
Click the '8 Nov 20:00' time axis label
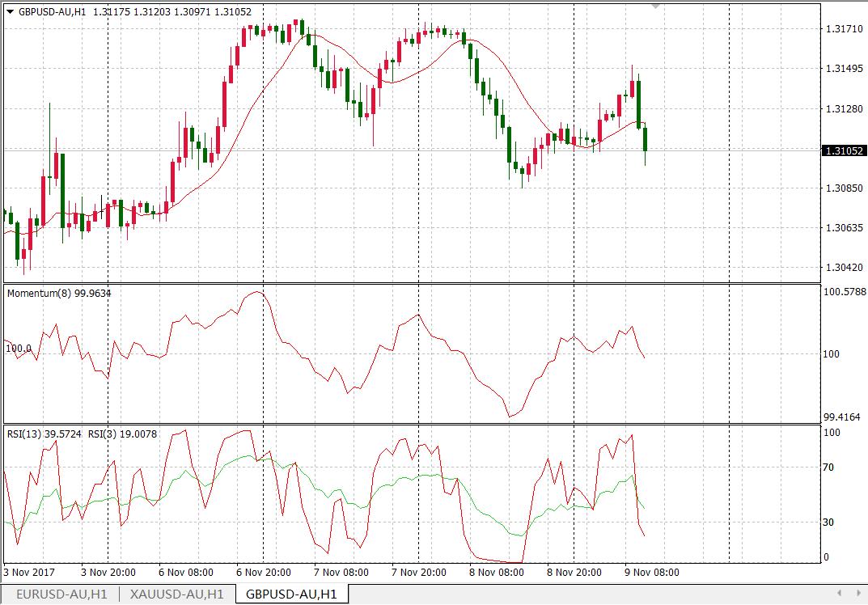click(574, 573)
